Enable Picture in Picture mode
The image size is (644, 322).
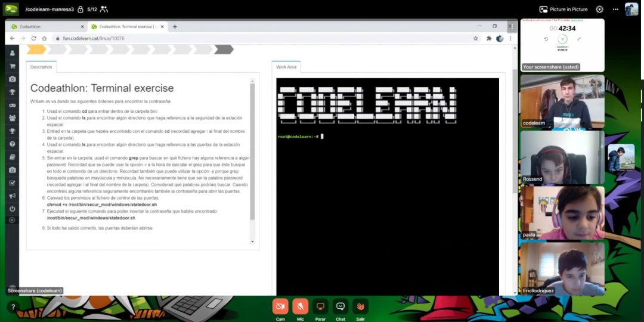click(x=563, y=9)
